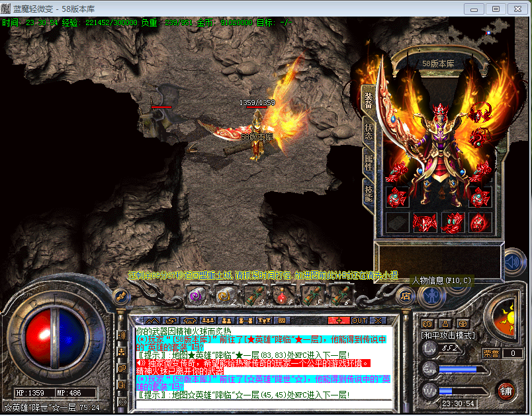This screenshot has height=416, width=532.
Task: Click the linked-people trade icon in chat toolbar
Action: coord(245,320)
